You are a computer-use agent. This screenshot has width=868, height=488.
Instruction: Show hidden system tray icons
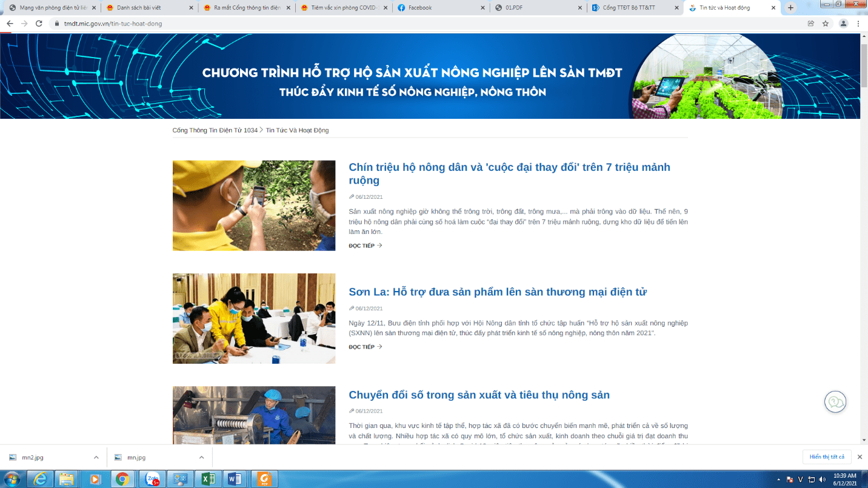(780, 480)
